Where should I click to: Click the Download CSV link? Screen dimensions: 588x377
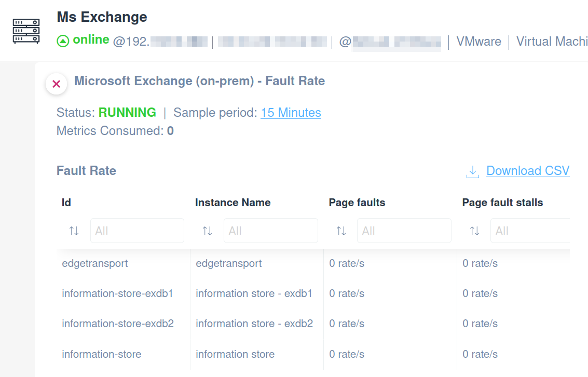528,171
